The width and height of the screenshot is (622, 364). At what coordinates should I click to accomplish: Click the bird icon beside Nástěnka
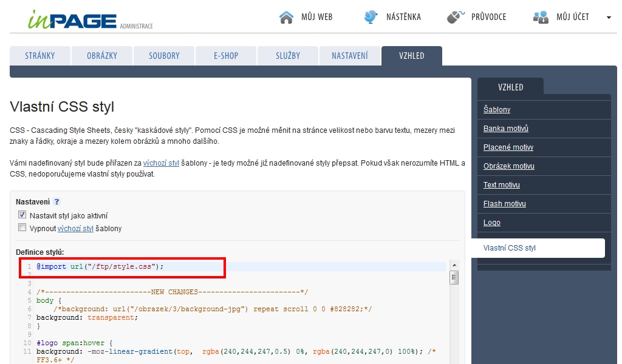point(371,17)
